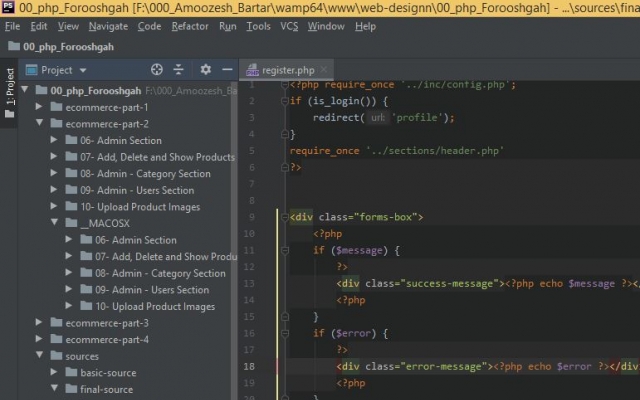Expand the ecommerce-part-3 folder
The width and height of the screenshot is (640, 400).
point(39,322)
